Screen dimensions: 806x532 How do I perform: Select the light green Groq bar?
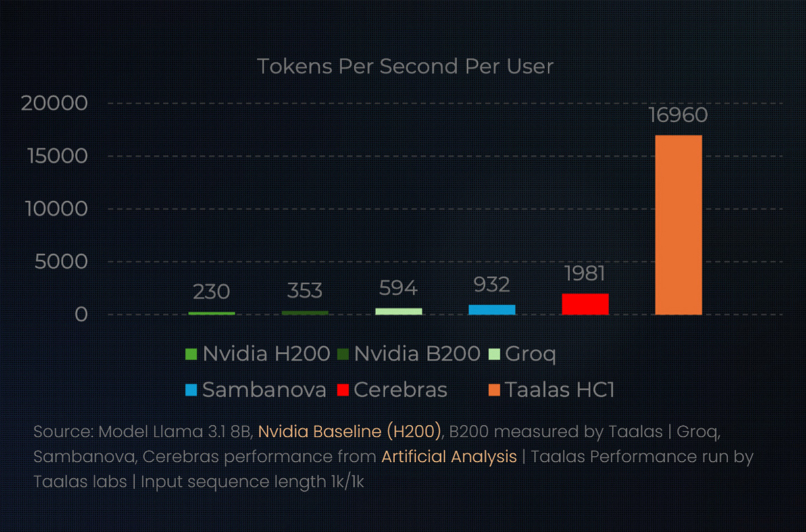(398, 312)
